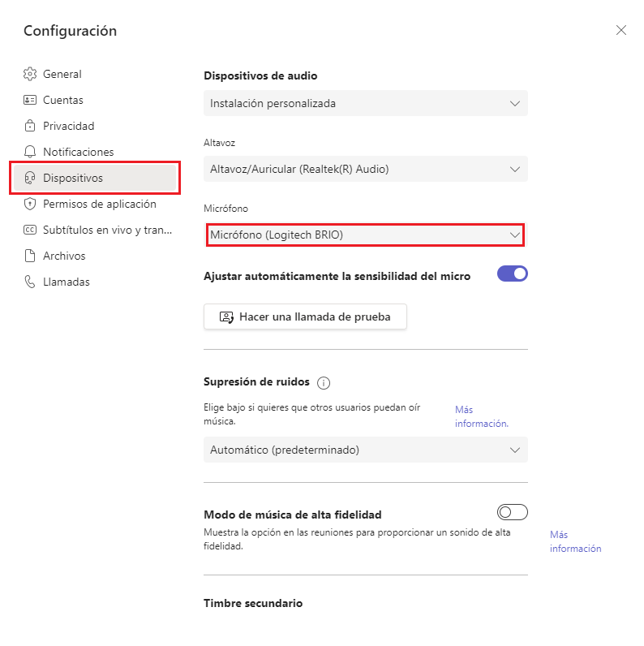Expand the Automático noise suppression dropdown

pos(365,450)
